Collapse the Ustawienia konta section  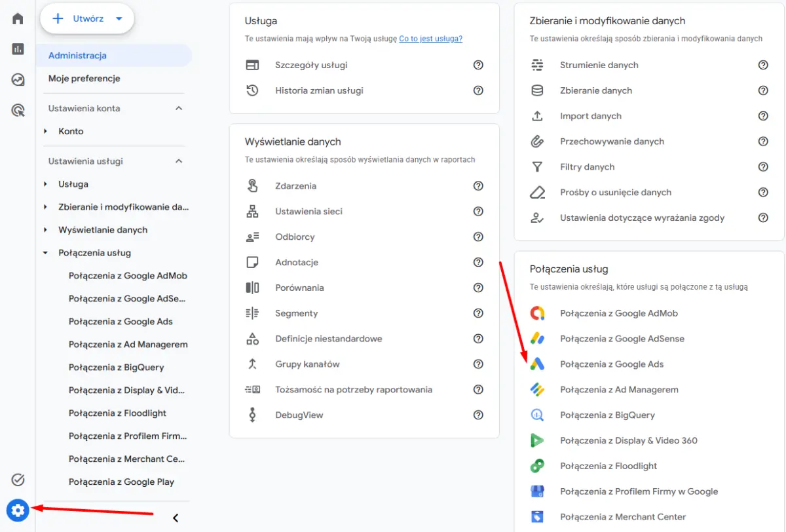pos(179,108)
